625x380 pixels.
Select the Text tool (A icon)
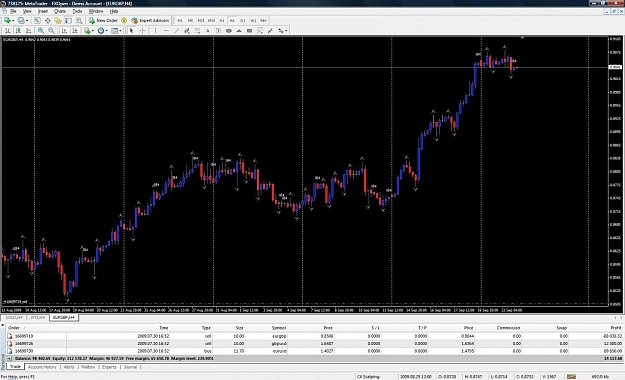[208, 31]
